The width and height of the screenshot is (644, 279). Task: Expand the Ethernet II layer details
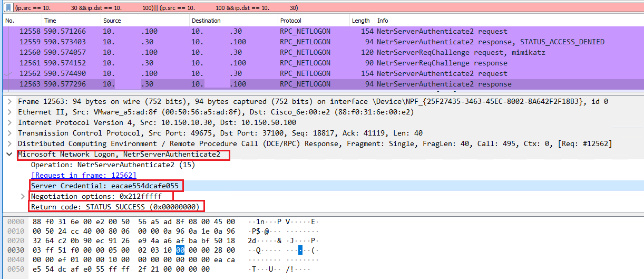click(x=9, y=112)
